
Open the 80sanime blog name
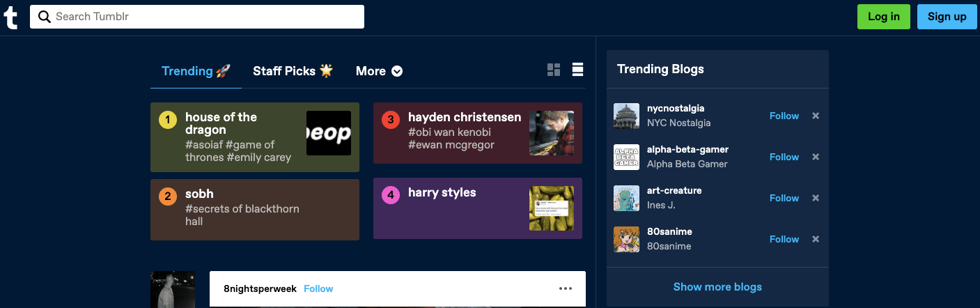pos(669,232)
